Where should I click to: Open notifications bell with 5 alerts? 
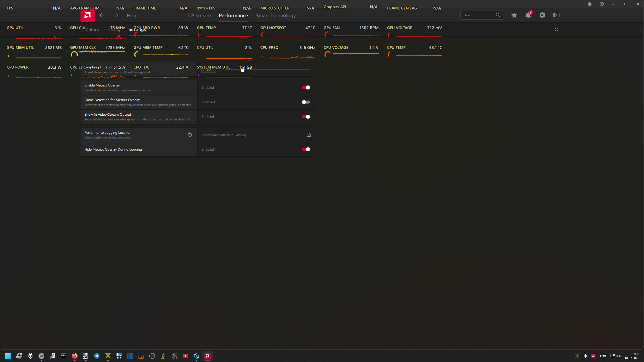pyautogui.click(x=528, y=15)
